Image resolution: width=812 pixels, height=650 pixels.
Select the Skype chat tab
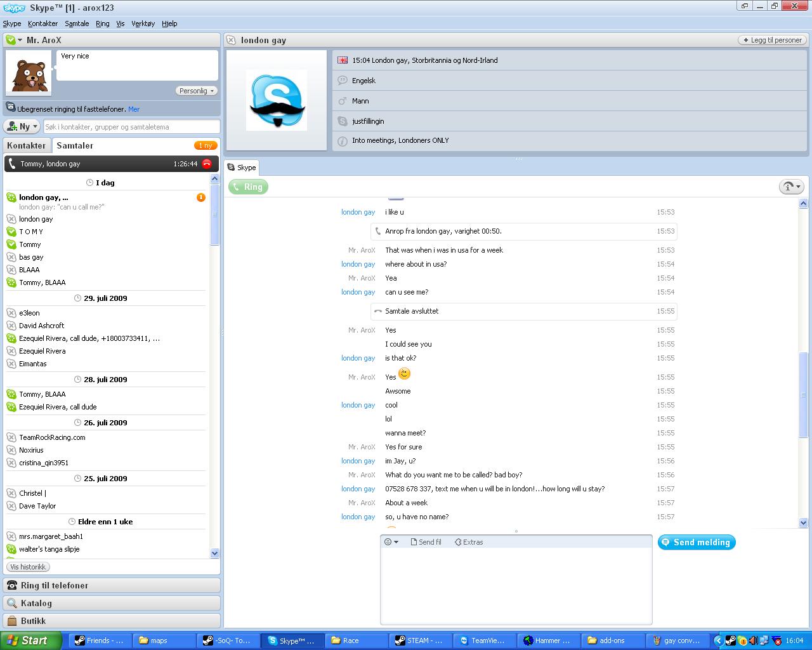[x=242, y=168]
